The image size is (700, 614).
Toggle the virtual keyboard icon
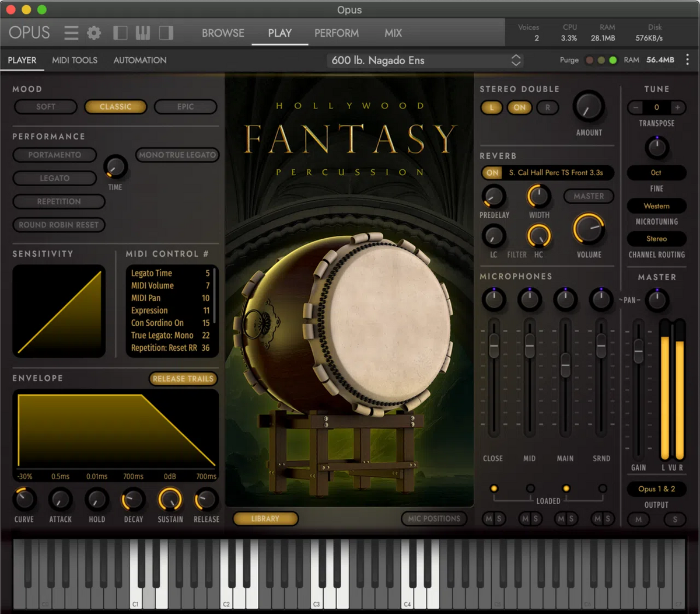[x=142, y=33]
